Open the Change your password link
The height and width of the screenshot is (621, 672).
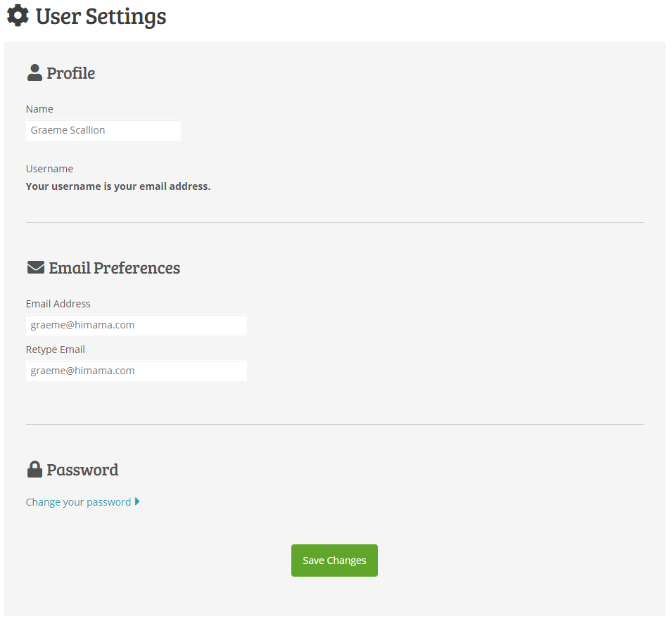pyautogui.click(x=77, y=501)
